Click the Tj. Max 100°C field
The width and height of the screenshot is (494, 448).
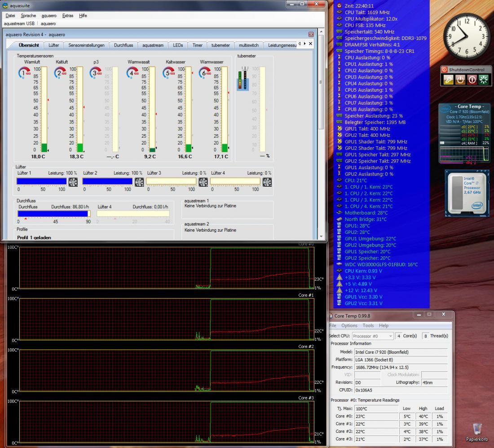pos(376,408)
